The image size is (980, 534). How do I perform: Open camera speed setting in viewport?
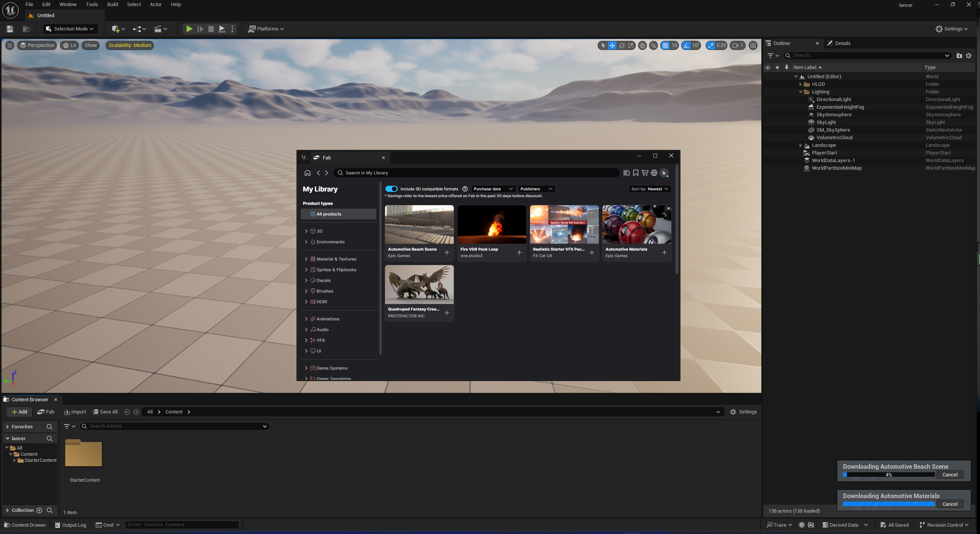point(738,45)
